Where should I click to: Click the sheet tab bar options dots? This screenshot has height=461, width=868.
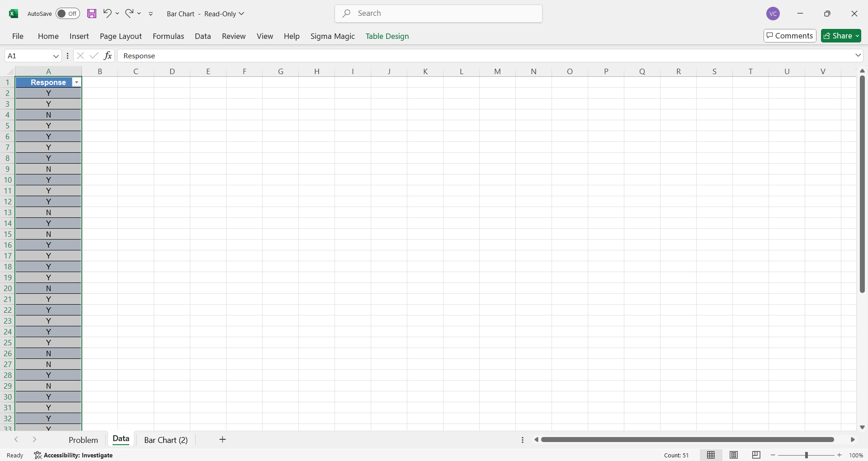point(523,440)
